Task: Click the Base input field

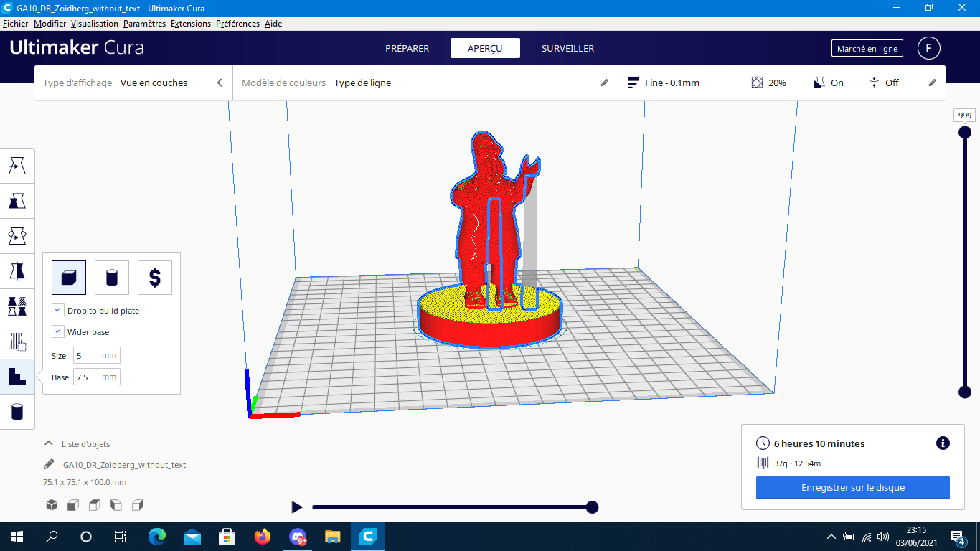Action: (97, 377)
